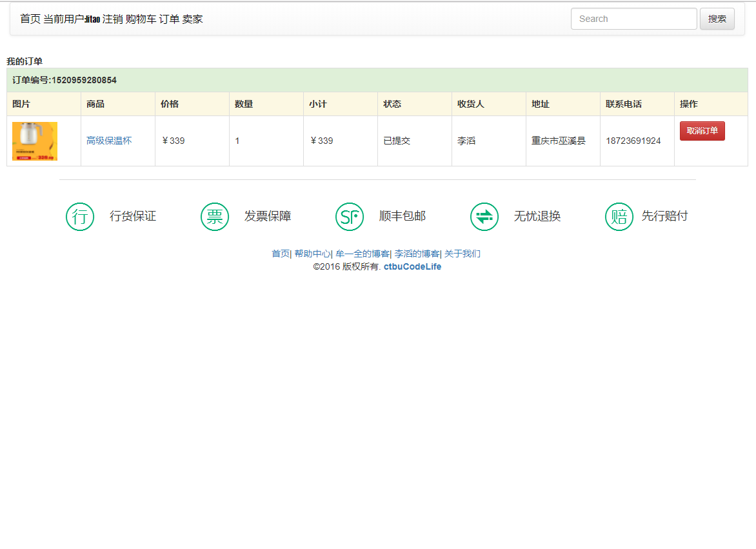756x549 pixels.
Task: Click the 无忧退换 exchange arrows icon
Action: pos(484,217)
